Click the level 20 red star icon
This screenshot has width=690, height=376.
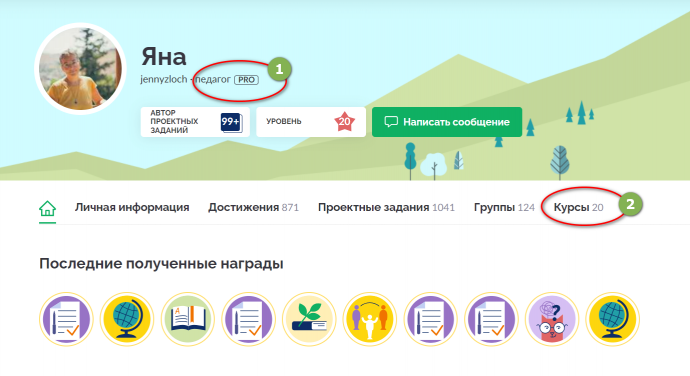[344, 122]
